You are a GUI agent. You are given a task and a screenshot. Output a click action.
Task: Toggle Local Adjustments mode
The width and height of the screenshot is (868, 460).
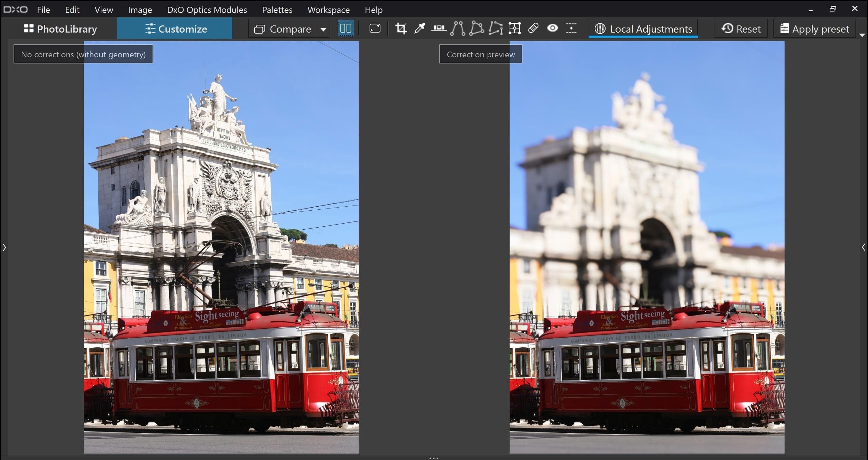(x=643, y=28)
